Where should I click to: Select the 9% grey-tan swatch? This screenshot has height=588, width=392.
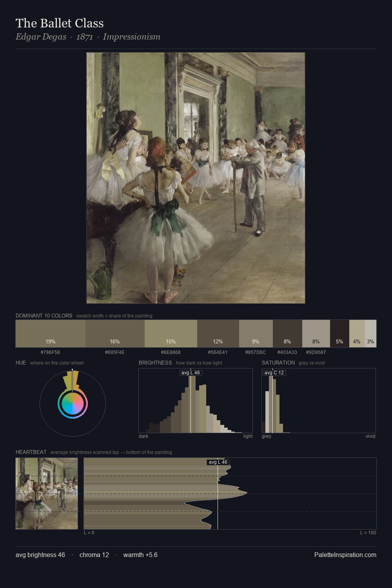(256, 334)
